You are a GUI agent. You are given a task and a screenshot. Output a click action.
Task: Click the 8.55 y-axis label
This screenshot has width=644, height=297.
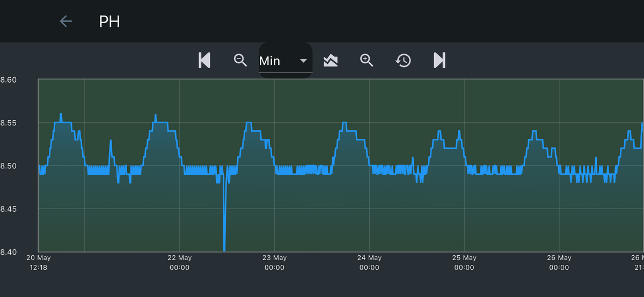pos(9,123)
